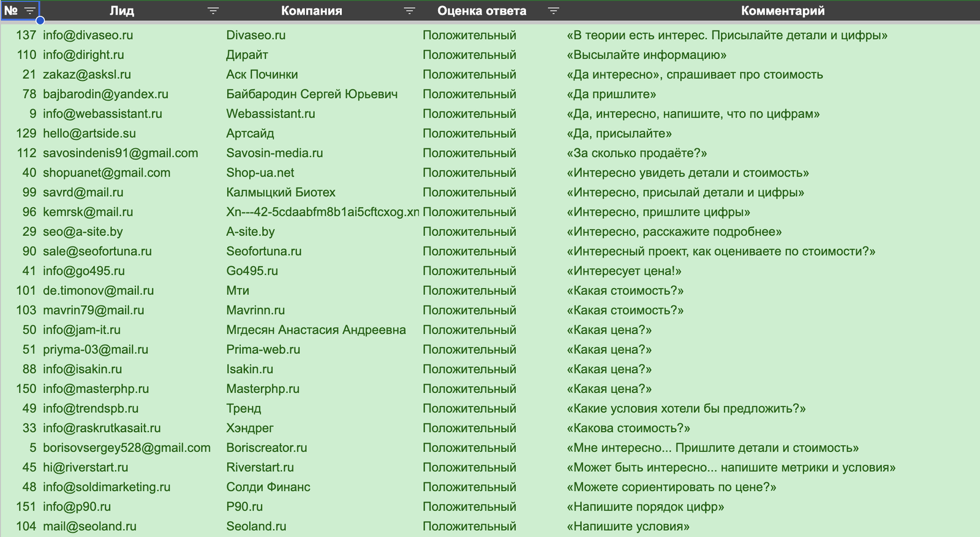Viewport: 980px width, 537px height.
Task: Open the filter icon in the Лид column header
Action: [x=213, y=10]
